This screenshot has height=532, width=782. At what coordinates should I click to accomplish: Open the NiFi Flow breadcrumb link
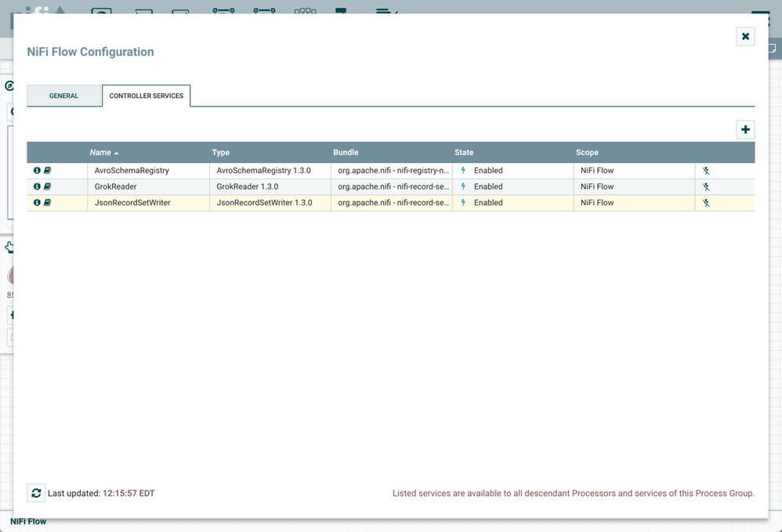(28, 521)
